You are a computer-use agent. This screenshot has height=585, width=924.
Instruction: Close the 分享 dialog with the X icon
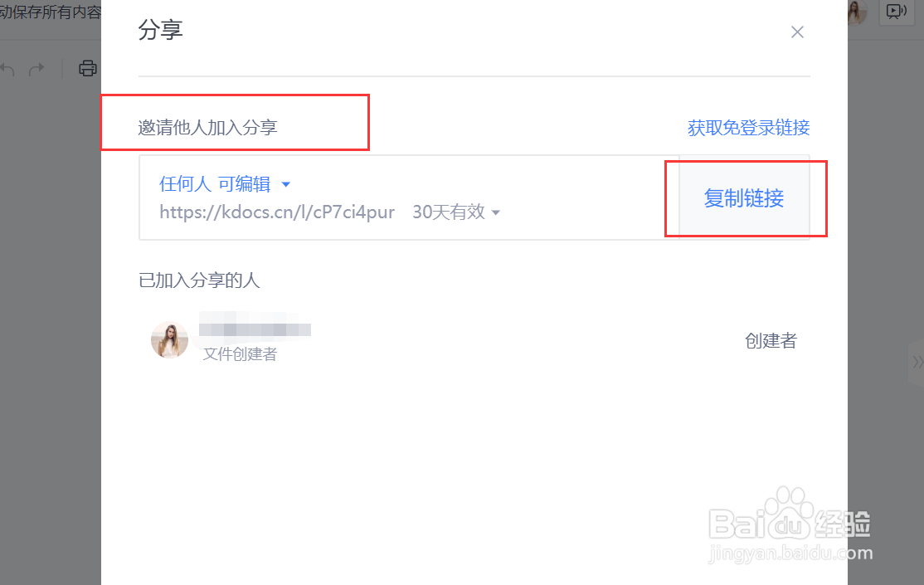point(797,32)
